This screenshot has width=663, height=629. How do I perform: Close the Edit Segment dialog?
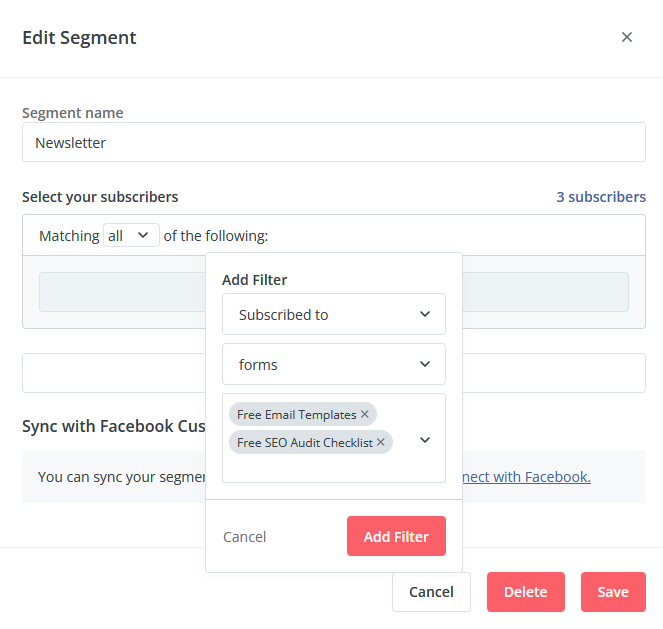tap(627, 37)
